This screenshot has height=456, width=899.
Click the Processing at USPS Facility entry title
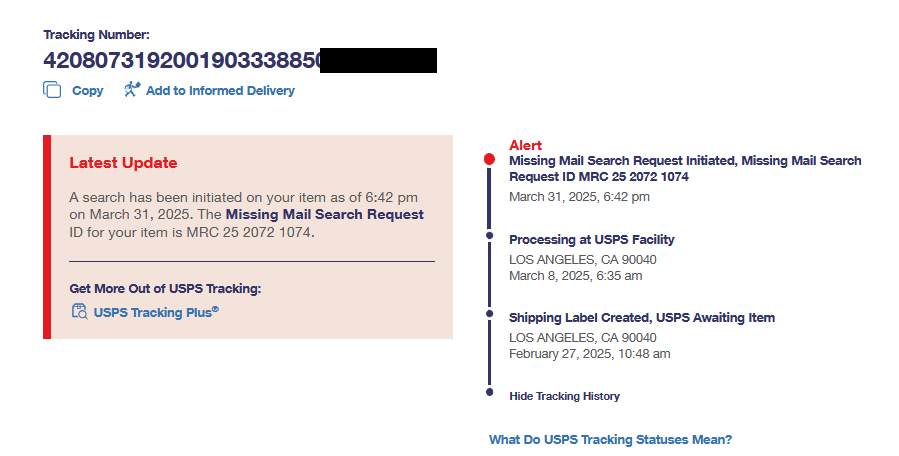click(x=591, y=240)
